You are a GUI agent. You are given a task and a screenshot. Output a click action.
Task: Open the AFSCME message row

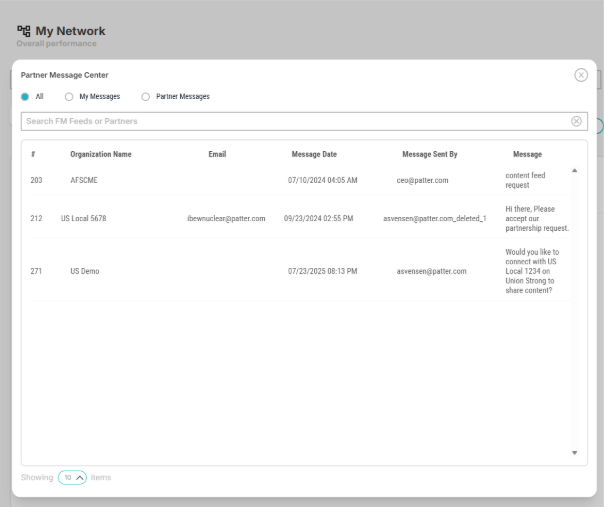coord(84,180)
